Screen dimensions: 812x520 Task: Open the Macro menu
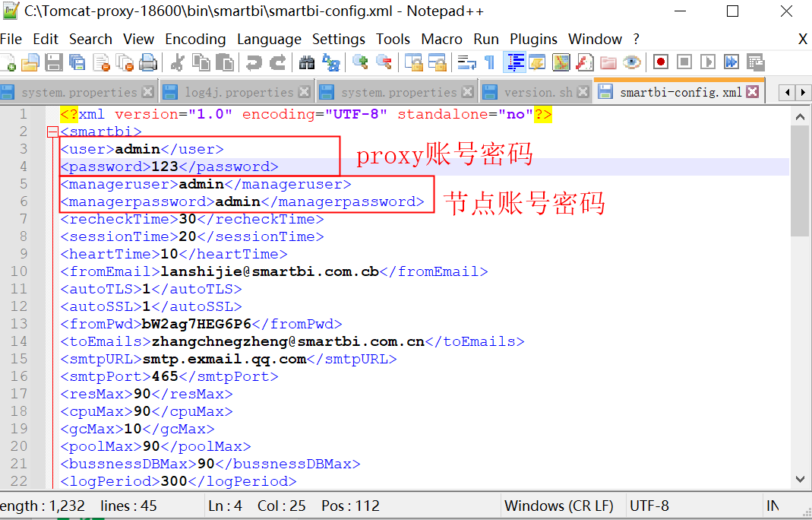tap(442, 40)
